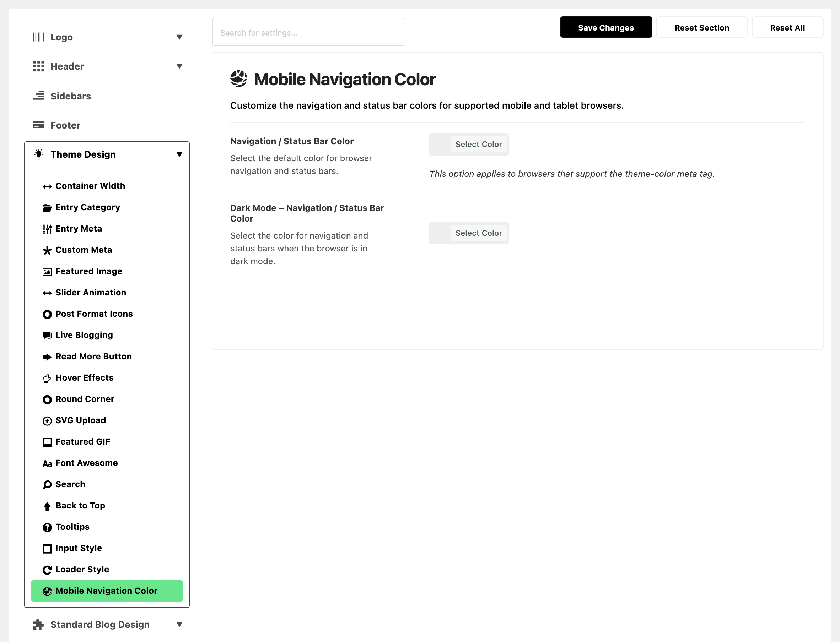This screenshot has width=840, height=642.
Task: Click the Entry Category folder icon
Action: [47, 207]
